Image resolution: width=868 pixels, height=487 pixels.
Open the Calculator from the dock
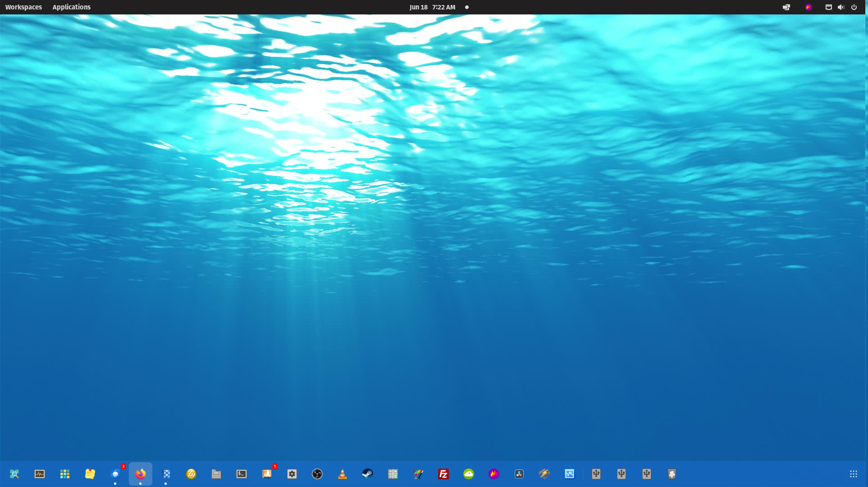393,474
